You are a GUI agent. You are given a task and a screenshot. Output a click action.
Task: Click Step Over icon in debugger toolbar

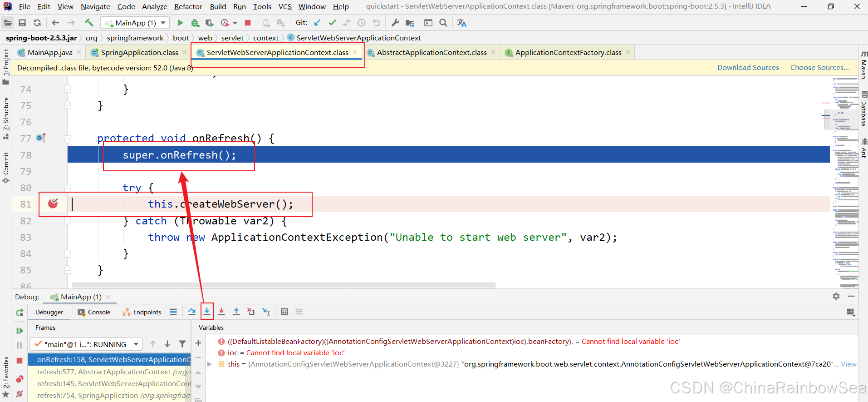[192, 312]
